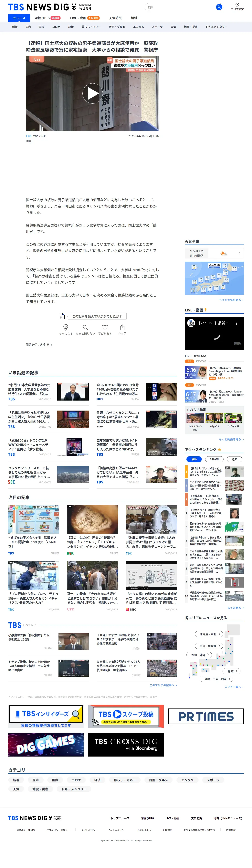Open the PR TIMES banner
Screen dimensions: 252x868
(206, 716)
